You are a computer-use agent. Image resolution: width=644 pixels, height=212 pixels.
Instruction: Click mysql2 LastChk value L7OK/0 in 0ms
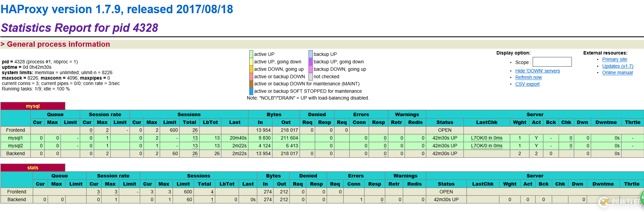click(487, 146)
